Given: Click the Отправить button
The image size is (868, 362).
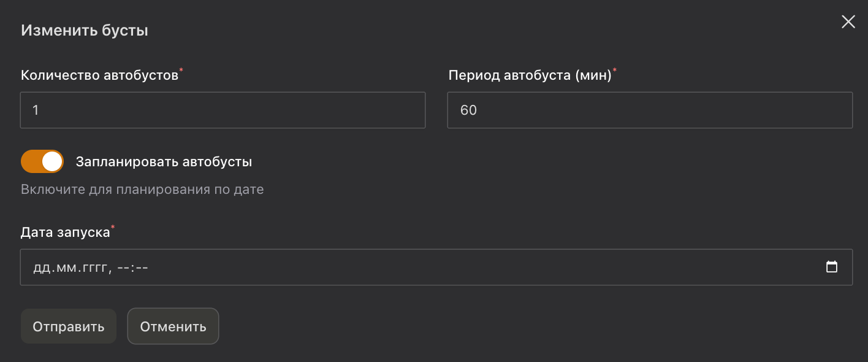Looking at the screenshot, I should pos(68,326).
